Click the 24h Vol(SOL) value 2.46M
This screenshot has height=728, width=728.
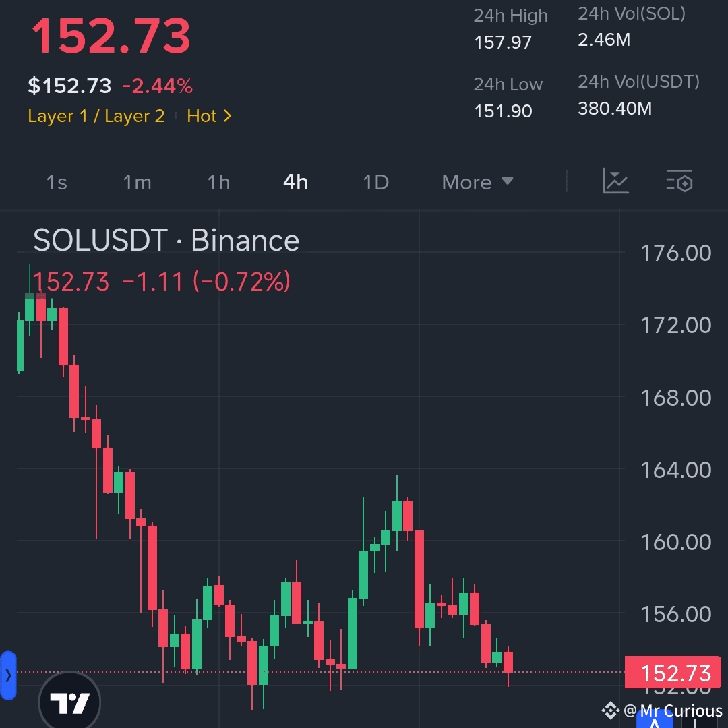604,40
